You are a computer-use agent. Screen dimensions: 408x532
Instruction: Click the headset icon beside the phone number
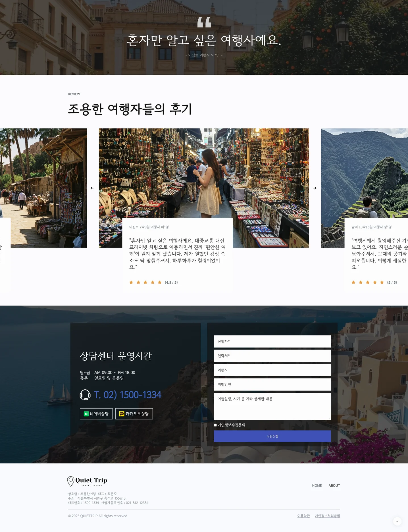point(85,395)
